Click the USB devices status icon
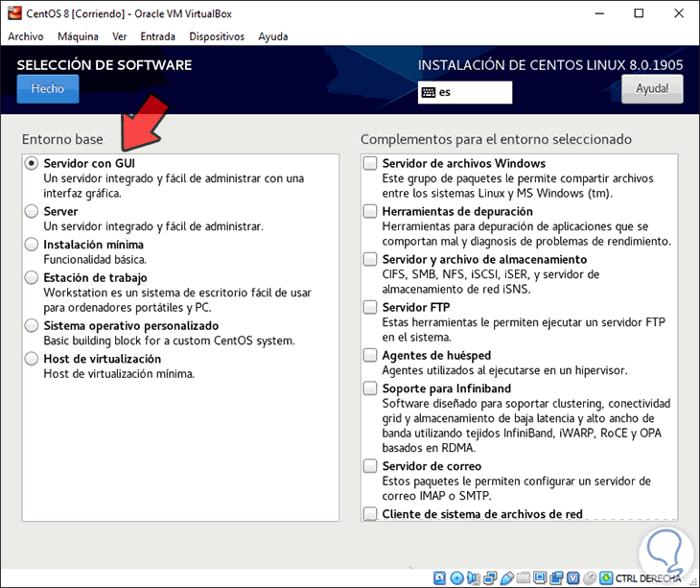This screenshot has height=588, width=700. 506,578
